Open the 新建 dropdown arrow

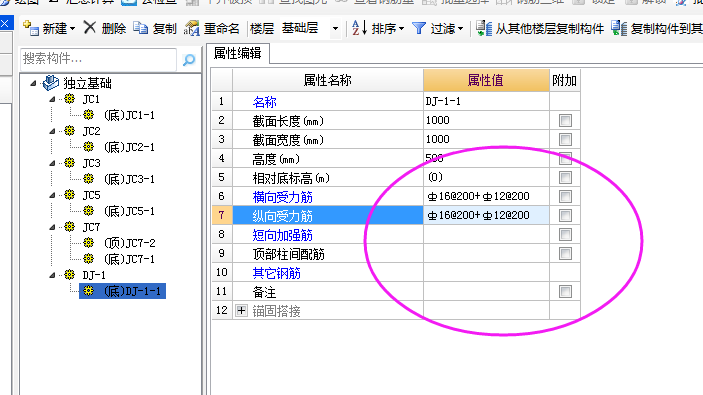(72, 29)
